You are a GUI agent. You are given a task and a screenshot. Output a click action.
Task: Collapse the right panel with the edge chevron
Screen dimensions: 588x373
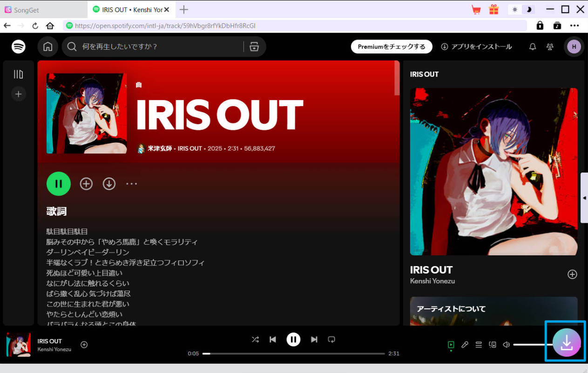(x=584, y=198)
